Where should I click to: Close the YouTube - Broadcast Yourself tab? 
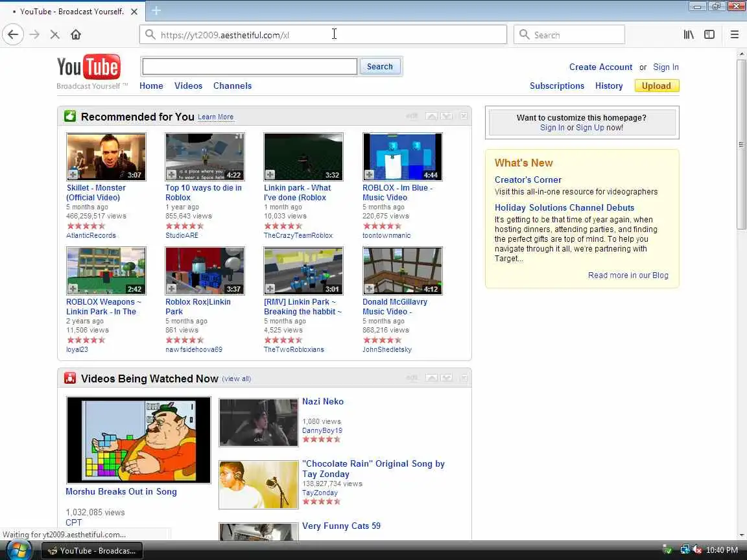(x=134, y=12)
